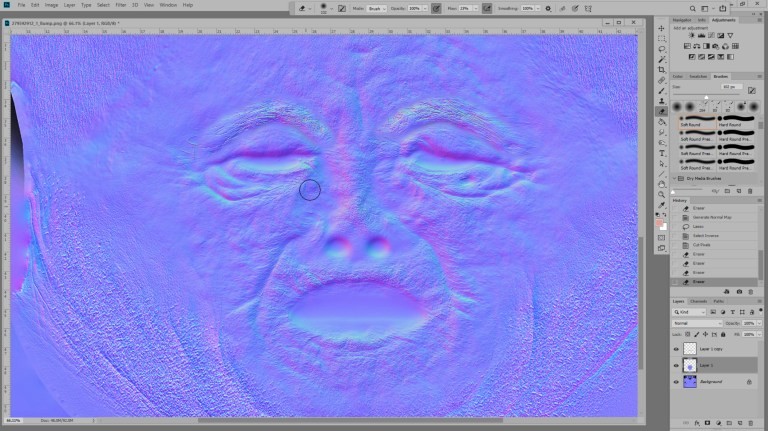Toggle Quick Mask mode
This screenshot has width=768, height=431.
tap(662, 238)
